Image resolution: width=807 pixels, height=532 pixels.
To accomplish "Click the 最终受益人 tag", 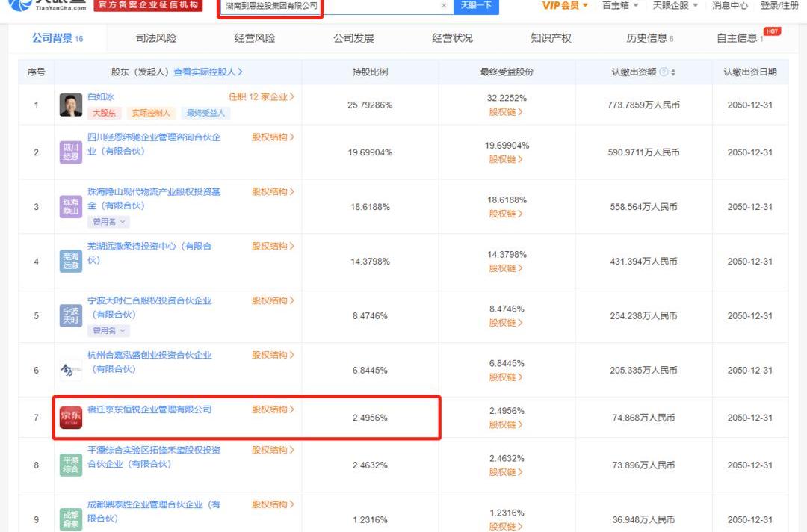I will point(205,113).
